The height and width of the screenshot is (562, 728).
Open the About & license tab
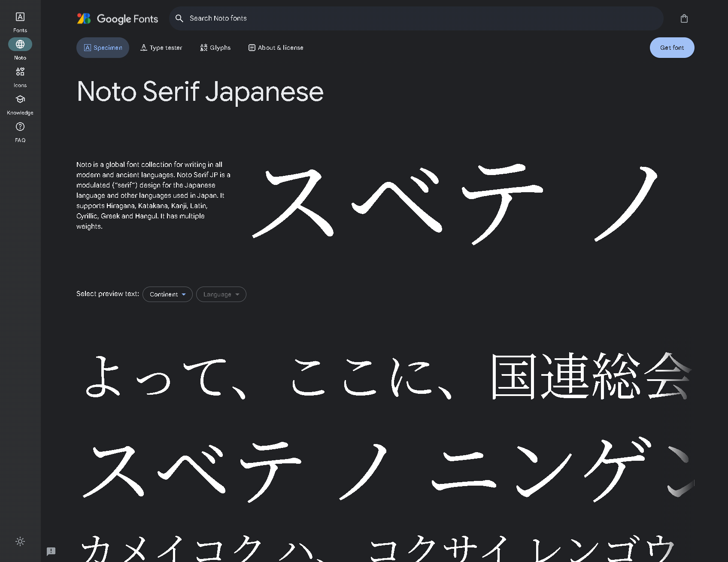[x=276, y=48]
